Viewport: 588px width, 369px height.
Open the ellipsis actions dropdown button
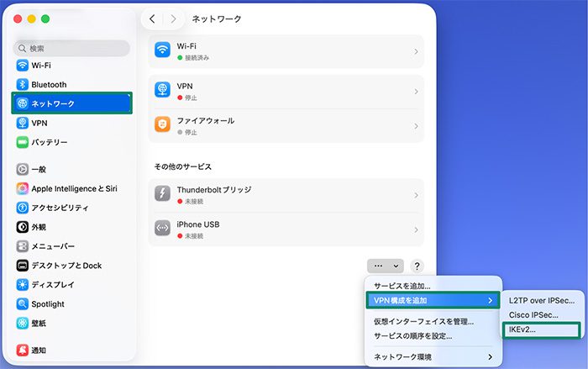[x=386, y=266]
